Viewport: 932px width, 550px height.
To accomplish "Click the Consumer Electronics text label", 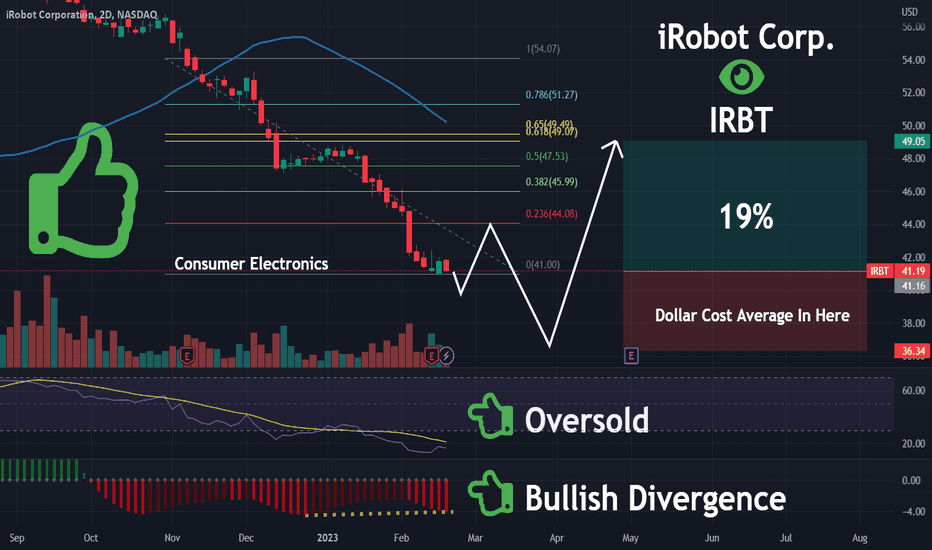I will [251, 263].
